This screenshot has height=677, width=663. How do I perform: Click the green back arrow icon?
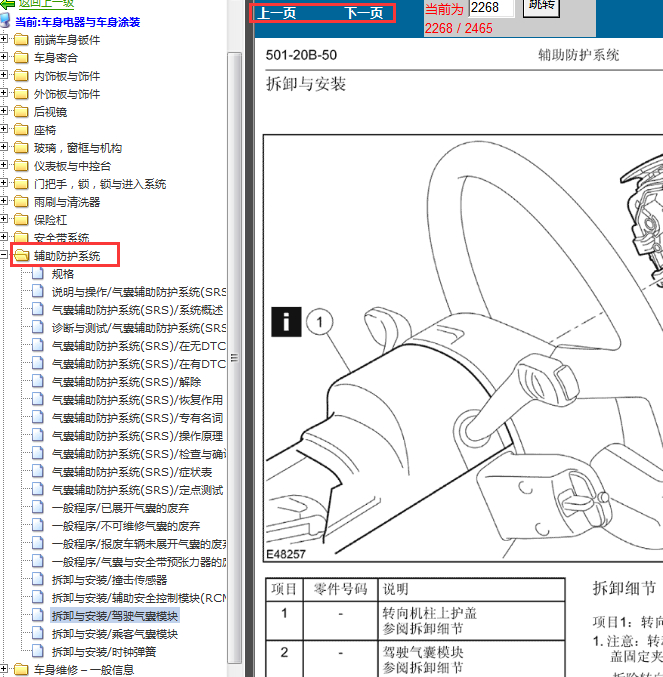click(7, 4)
